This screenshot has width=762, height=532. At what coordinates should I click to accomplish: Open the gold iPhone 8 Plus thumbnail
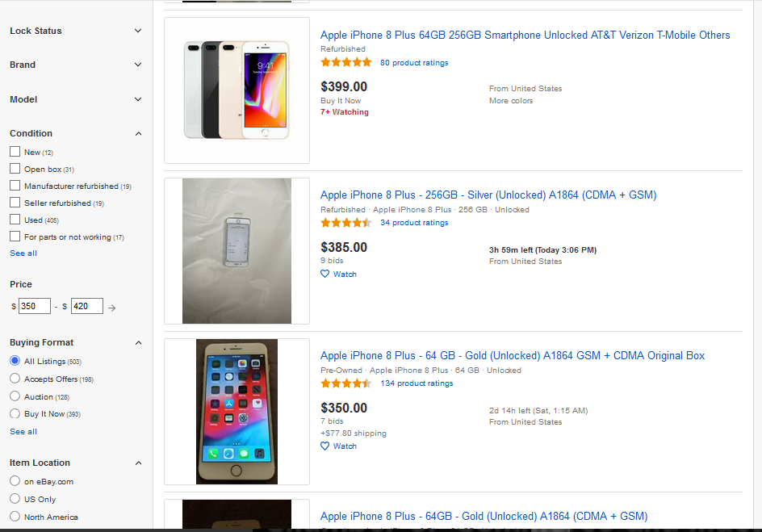(237, 412)
